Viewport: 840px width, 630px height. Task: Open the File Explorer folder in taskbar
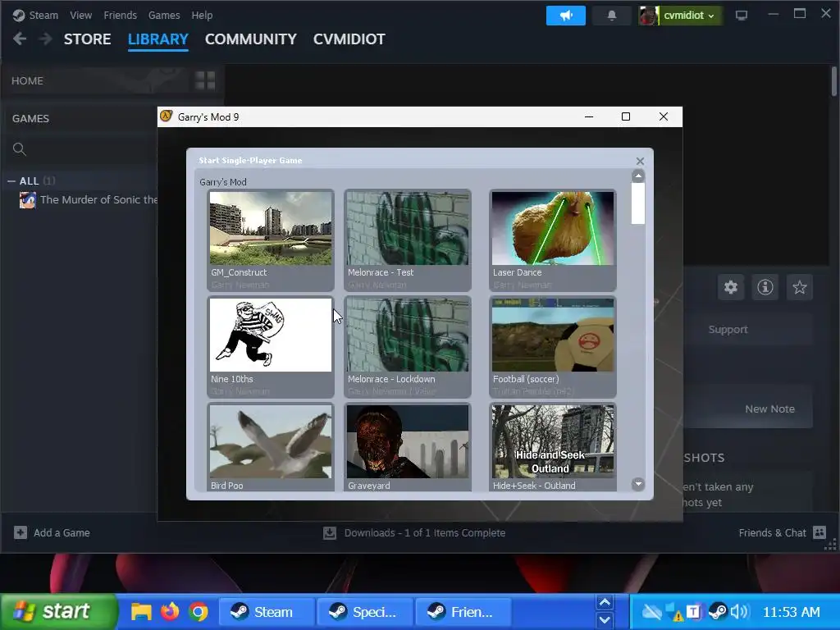141,612
